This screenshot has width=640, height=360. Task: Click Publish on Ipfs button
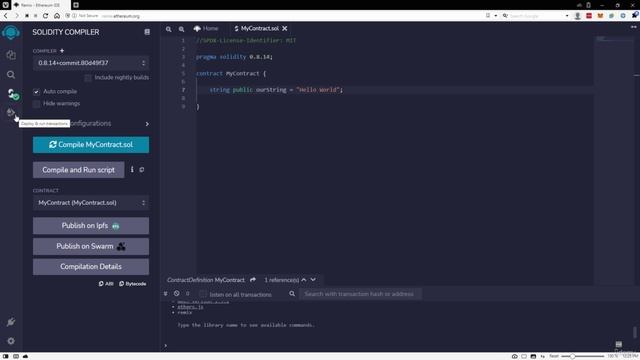(91, 226)
